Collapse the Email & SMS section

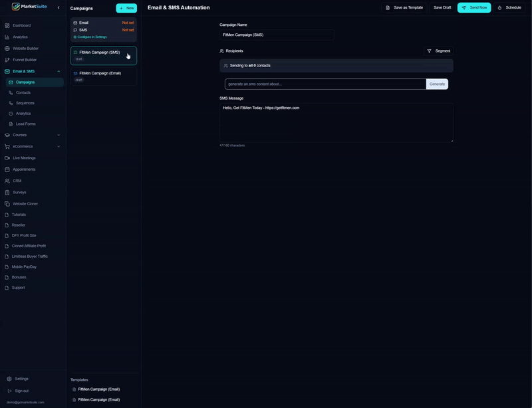tap(59, 71)
